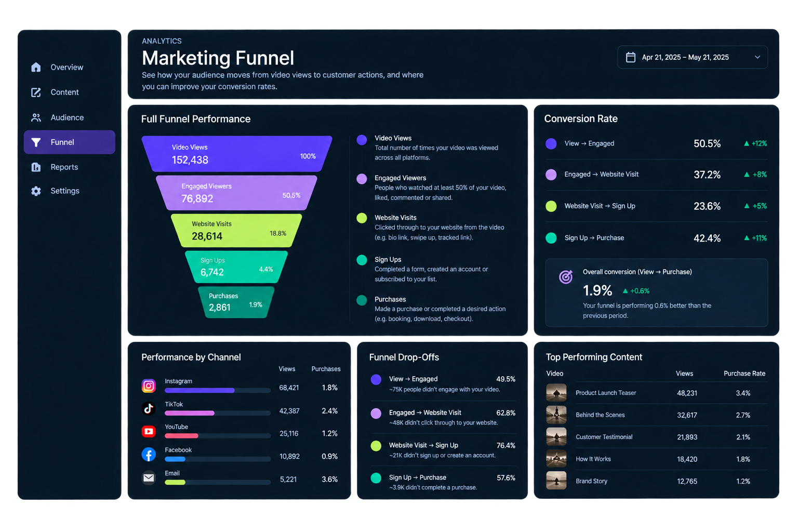Open the Overview menu item
The height and width of the screenshot is (532, 798).
[69, 67]
